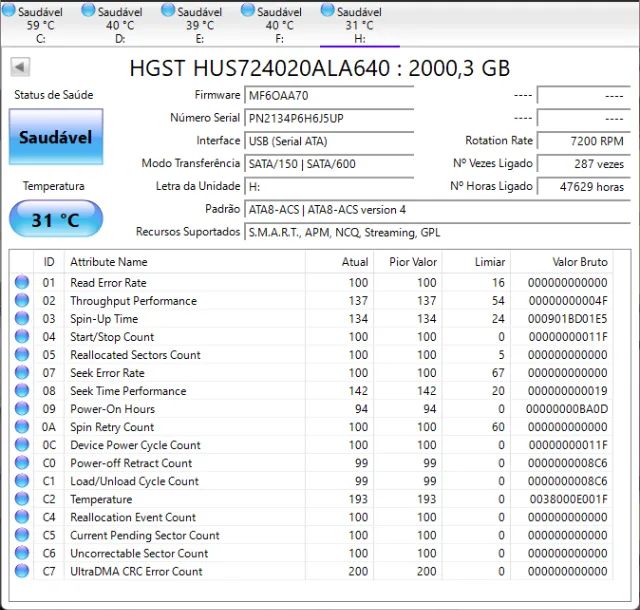Image resolution: width=640 pixels, height=610 pixels.
Task: Click status orb for Current Pending Sector Count
Action: tap(22, 535)
